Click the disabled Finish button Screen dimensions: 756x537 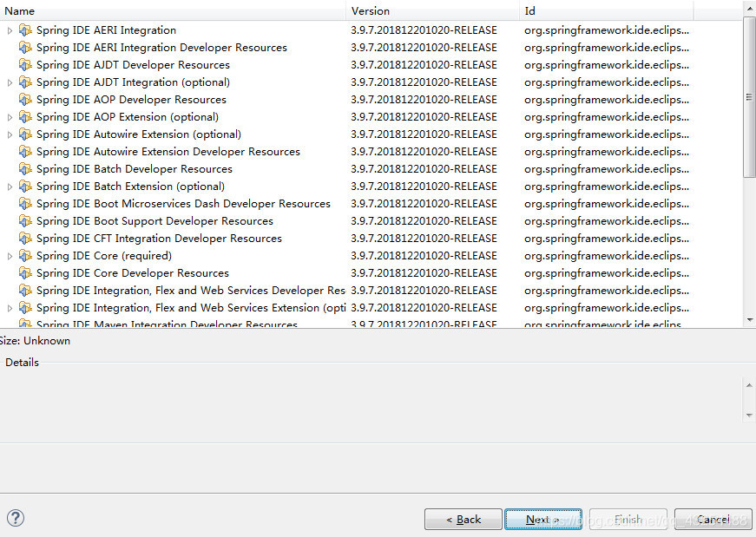(628, 519)
